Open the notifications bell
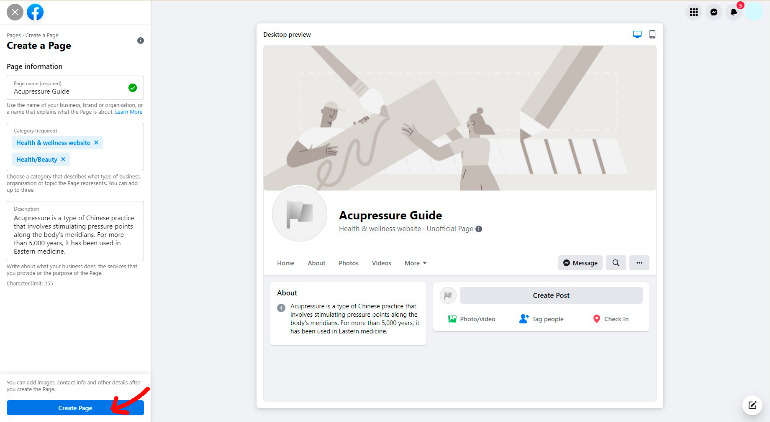 click(x=734, y=12)
